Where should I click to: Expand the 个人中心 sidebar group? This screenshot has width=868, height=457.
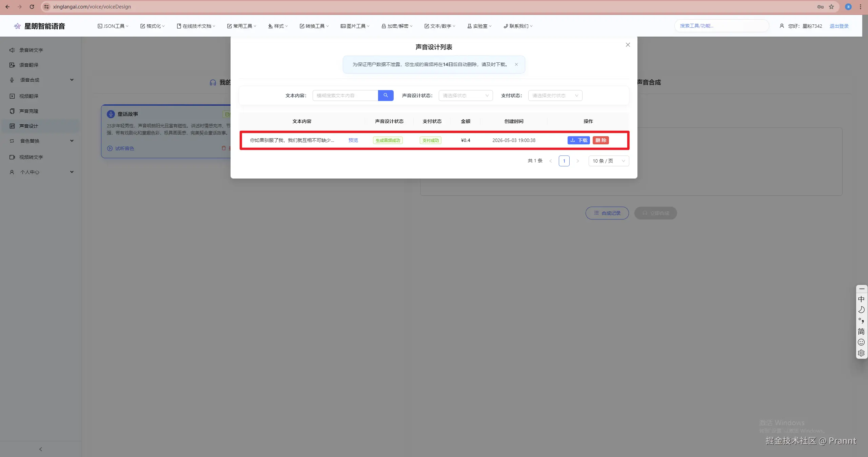41,172
